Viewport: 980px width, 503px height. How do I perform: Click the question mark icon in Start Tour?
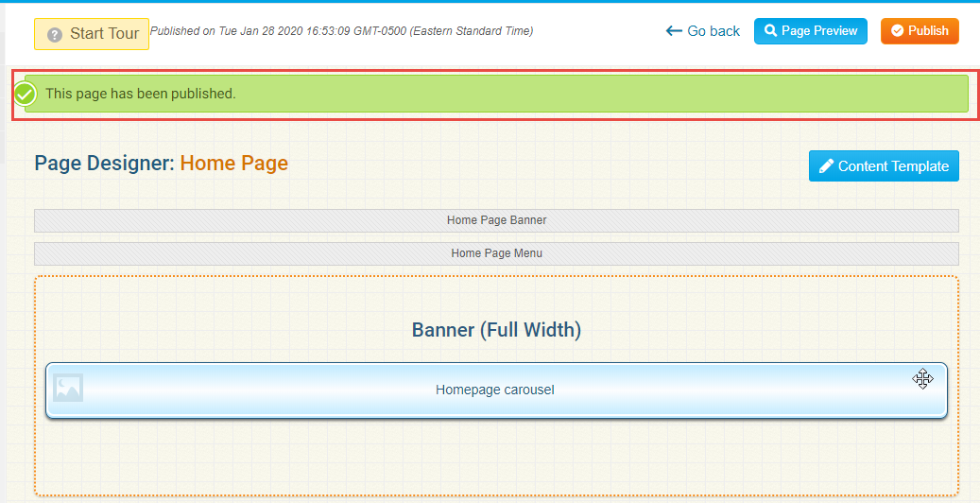(55, 34)
